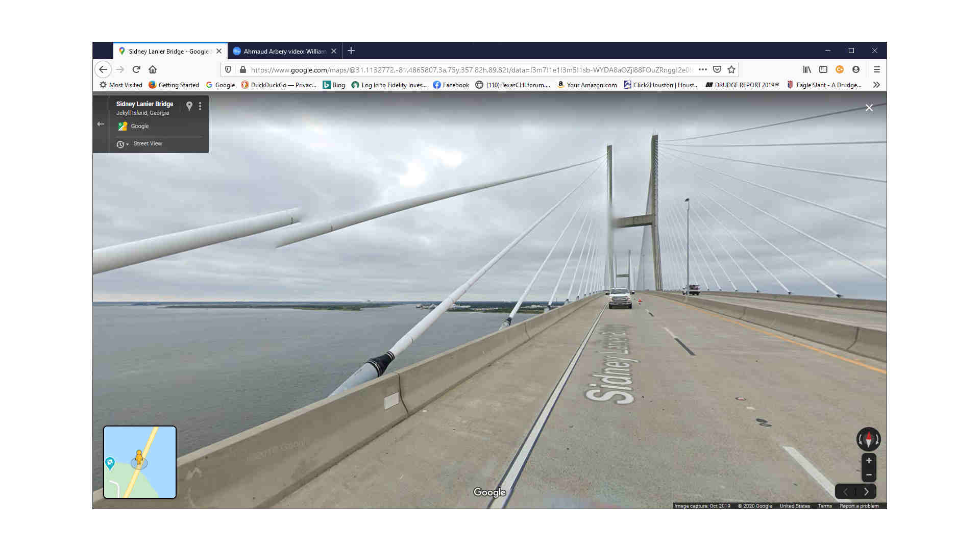The image size is (980, 551).
Task: Reload the current page
Action: pyautogui.click(x=136, y=69)
